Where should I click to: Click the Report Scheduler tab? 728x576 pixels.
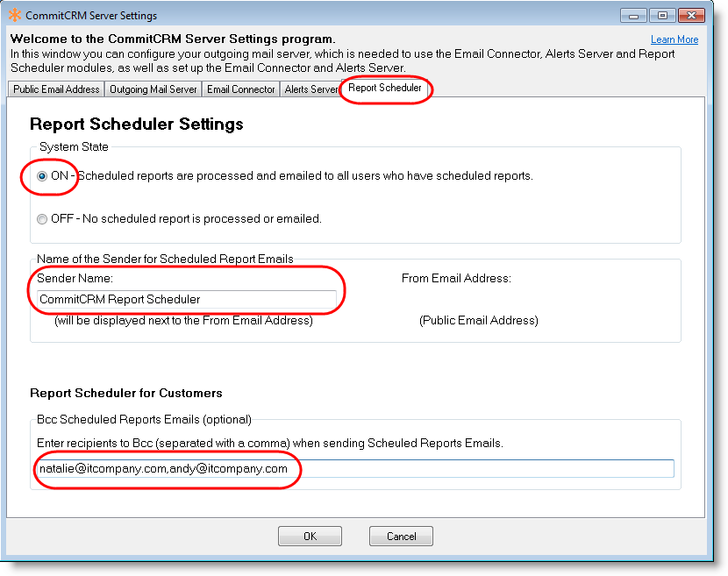384,89
